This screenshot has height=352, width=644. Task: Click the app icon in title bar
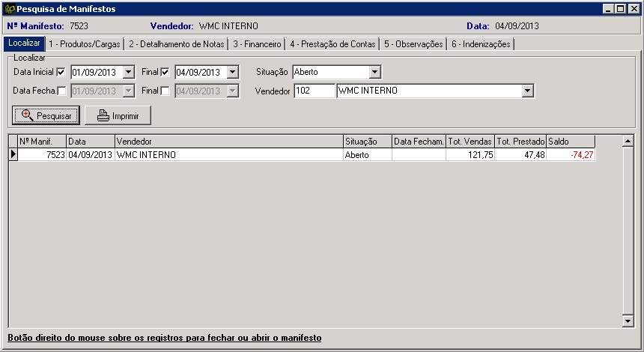point(9,8)
